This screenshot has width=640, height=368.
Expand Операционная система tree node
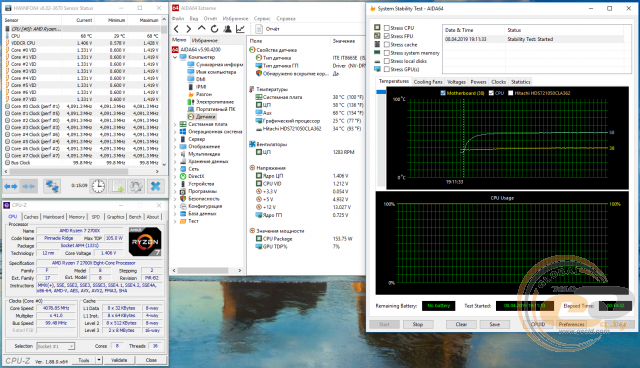pyautogui.click(x=176, y=132)
